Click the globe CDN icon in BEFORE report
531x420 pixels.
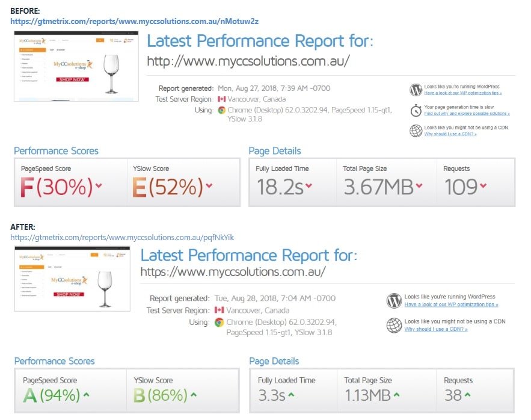(416, 131)
